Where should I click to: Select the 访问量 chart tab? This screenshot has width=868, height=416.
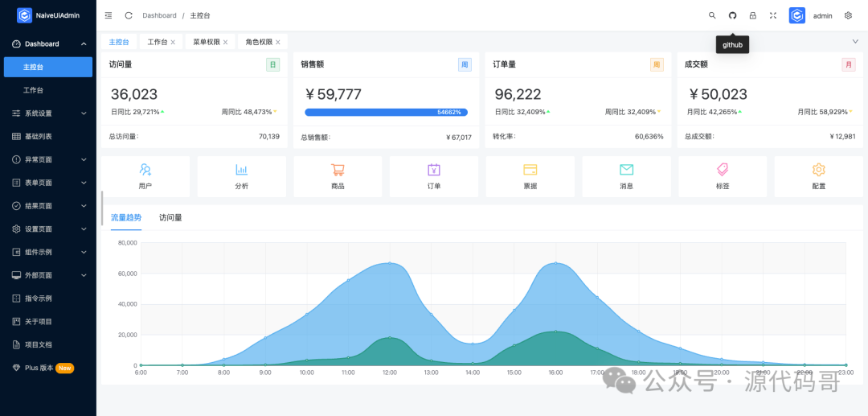coord(170,218)
